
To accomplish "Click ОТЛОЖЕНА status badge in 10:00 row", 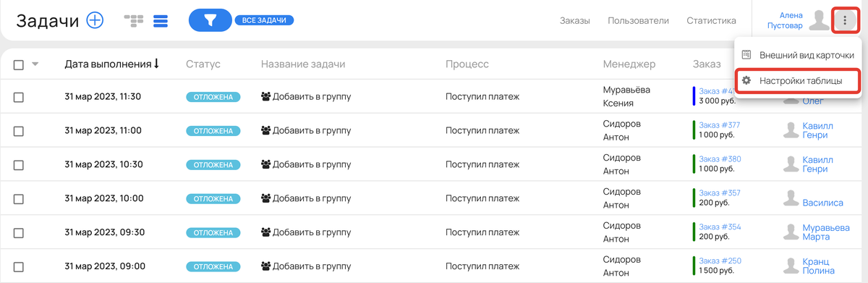I will 213,198.
